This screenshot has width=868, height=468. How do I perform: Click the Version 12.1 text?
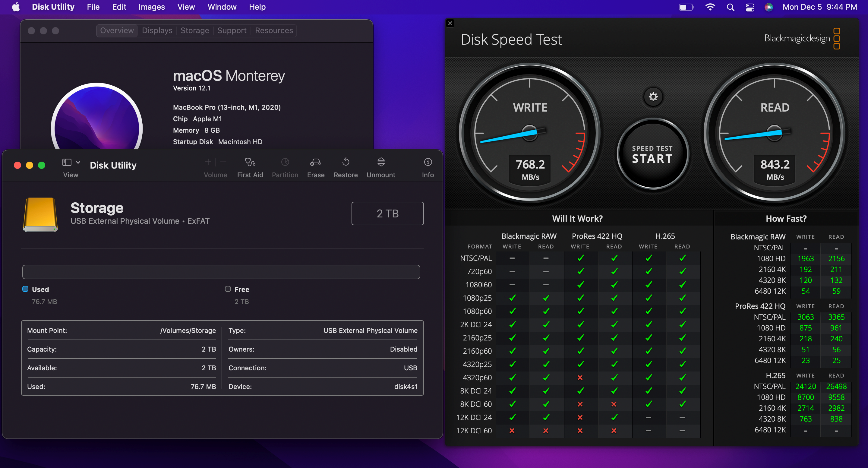point(192,88)
